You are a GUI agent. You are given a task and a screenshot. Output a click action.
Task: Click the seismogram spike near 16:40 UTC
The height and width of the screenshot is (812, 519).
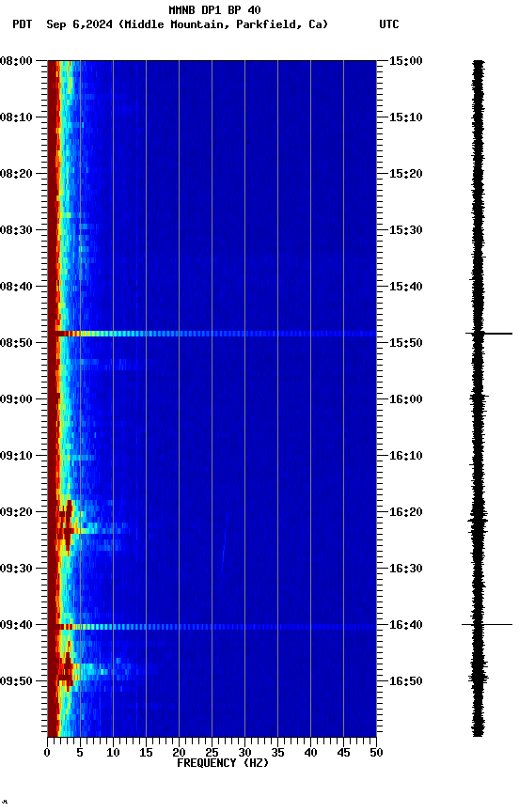tap(487, 625)
